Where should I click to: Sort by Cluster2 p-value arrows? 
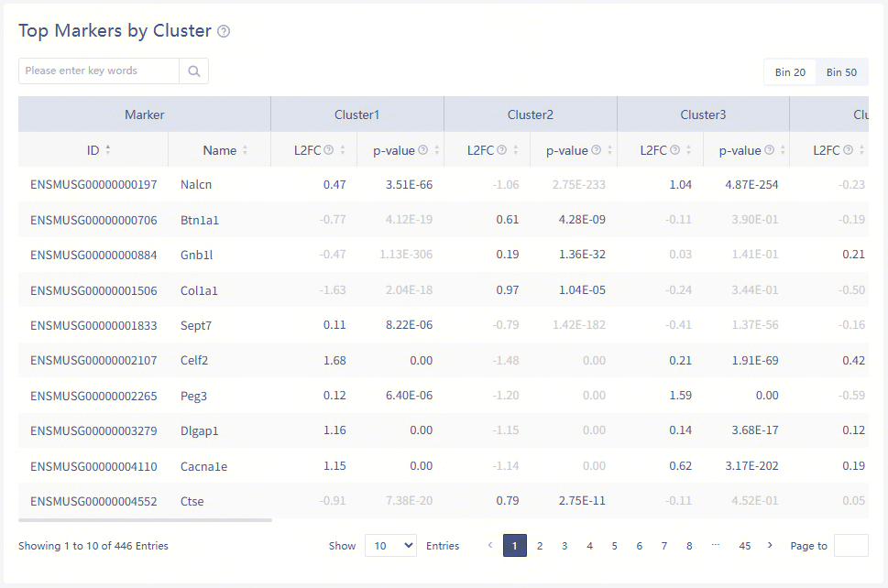[609, 150]
